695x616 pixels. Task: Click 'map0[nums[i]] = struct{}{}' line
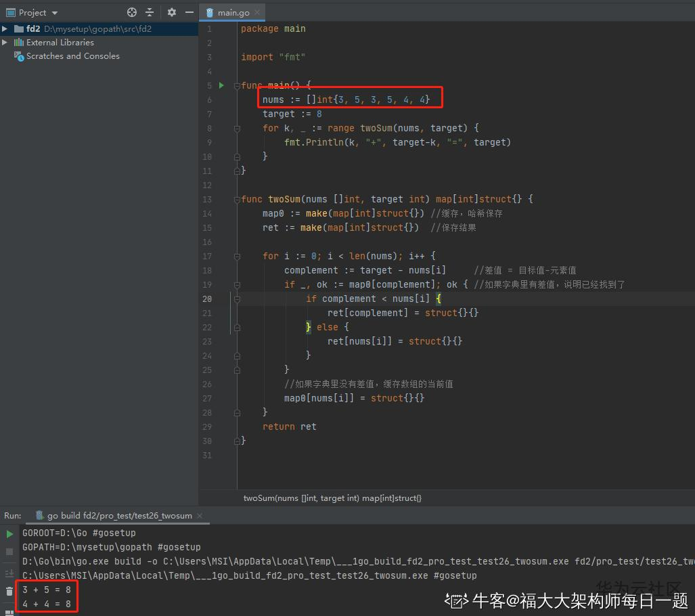354,398
